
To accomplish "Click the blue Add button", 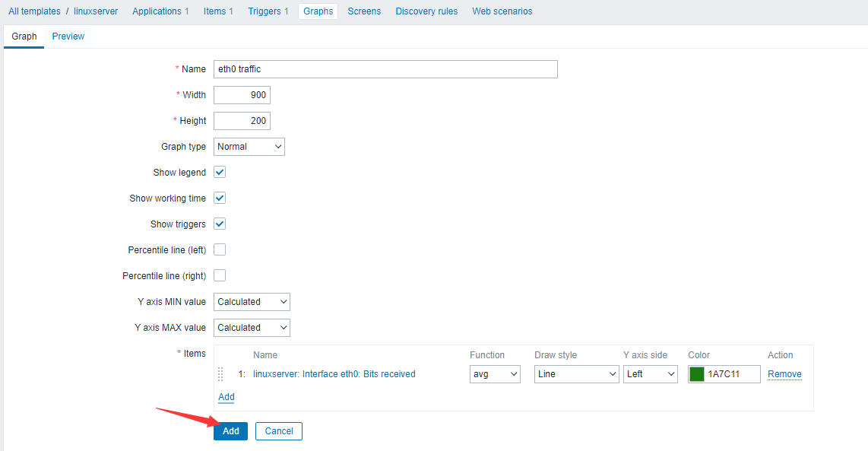I will pos(230,431).
